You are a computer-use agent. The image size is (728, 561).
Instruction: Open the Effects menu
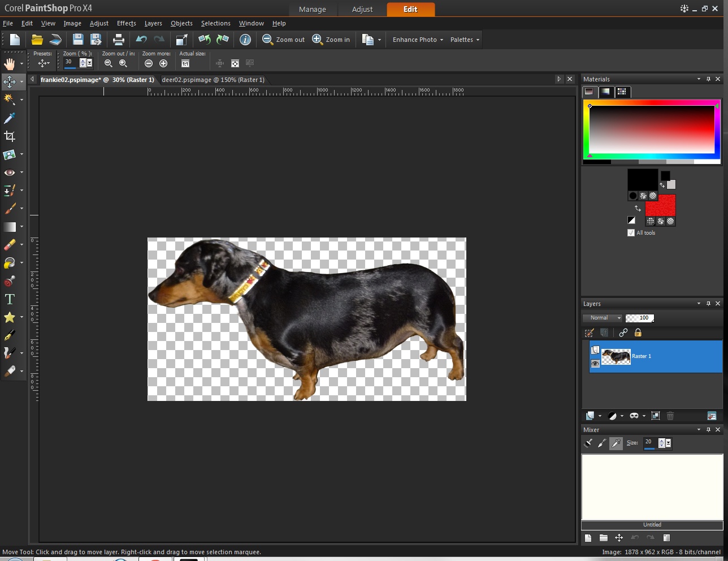[127, 23]
